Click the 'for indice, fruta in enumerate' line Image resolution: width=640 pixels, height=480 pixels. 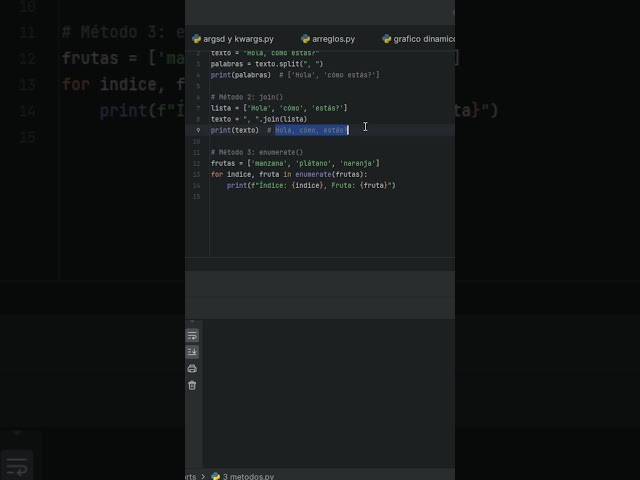pos(289,174)
